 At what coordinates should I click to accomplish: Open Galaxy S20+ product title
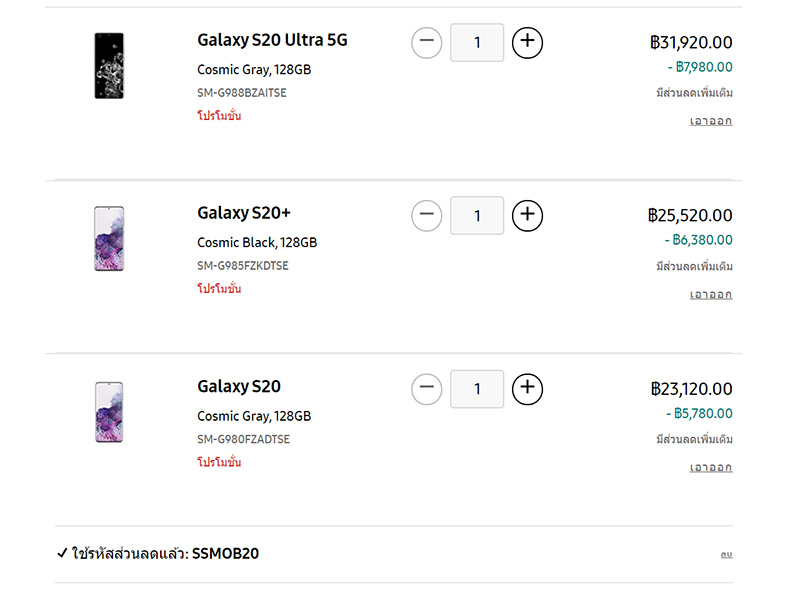(x=244, y=213)
